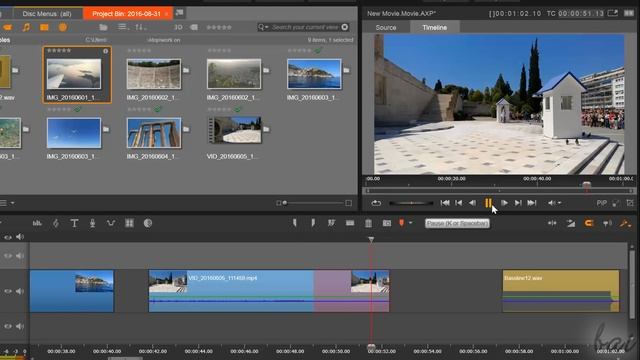Image resolution: width=640 pixels, height=360 pixels.
Task: Click the star rating filter in the library
Action: 219,27
